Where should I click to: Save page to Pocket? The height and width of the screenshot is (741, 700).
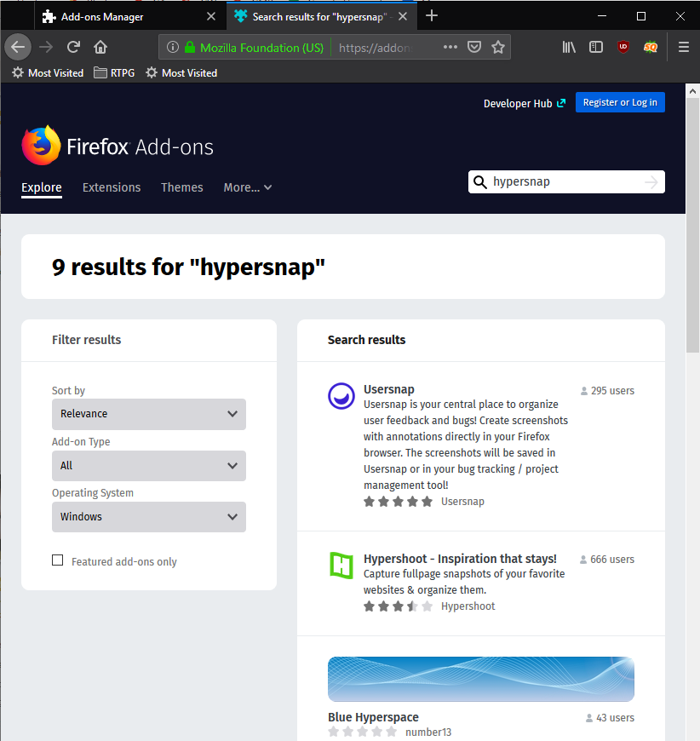(474, 47)
